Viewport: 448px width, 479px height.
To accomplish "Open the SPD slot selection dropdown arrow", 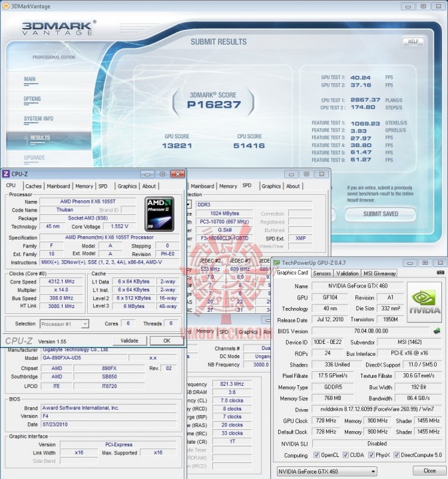I will [189, 204].
